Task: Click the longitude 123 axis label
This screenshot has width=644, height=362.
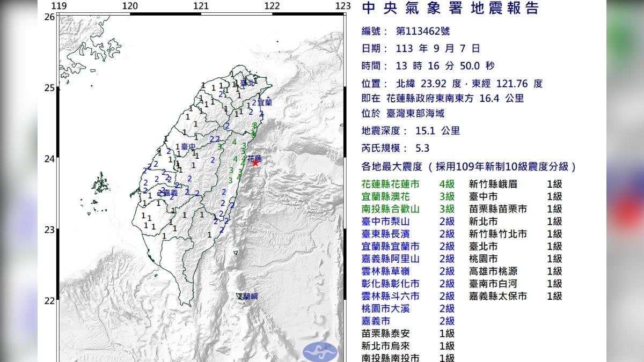Action: (x=342, y=6)
